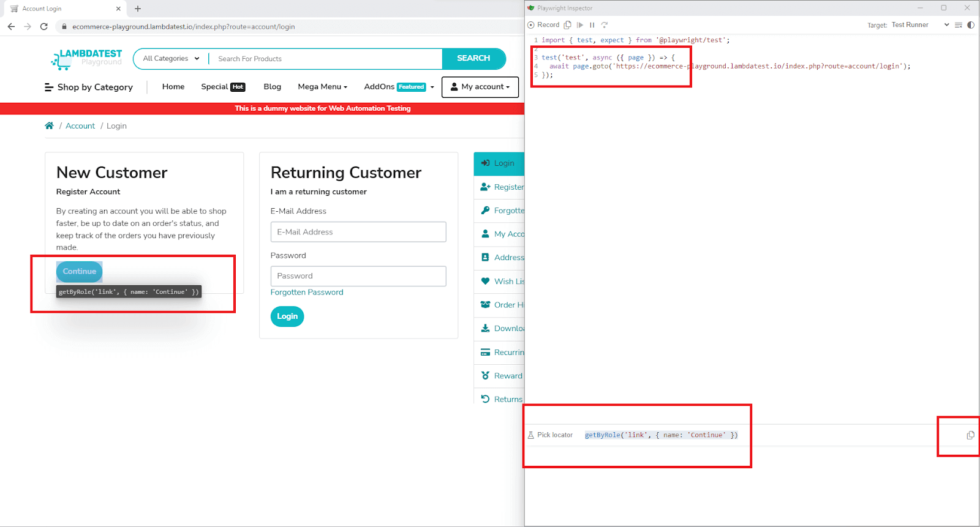Screen dimensions: 980x527
Task: Copy generated code in Inspector toolbar
Action: [568, 25]
